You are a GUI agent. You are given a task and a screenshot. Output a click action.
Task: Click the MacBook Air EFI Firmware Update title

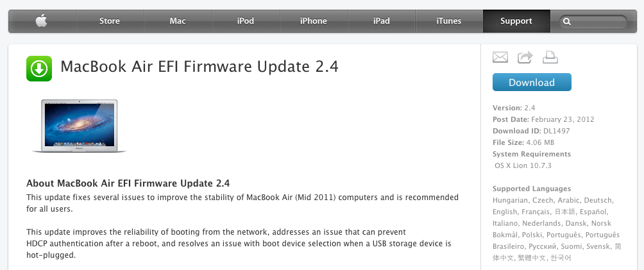click(199, 66)
